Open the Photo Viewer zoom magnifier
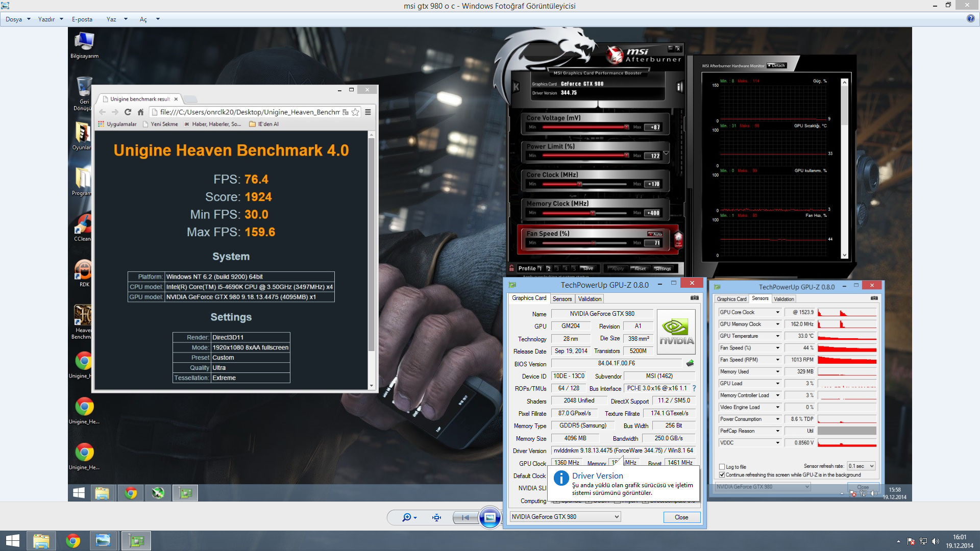The height and width of the screenshot is (551, 980). tap(409, 517)
